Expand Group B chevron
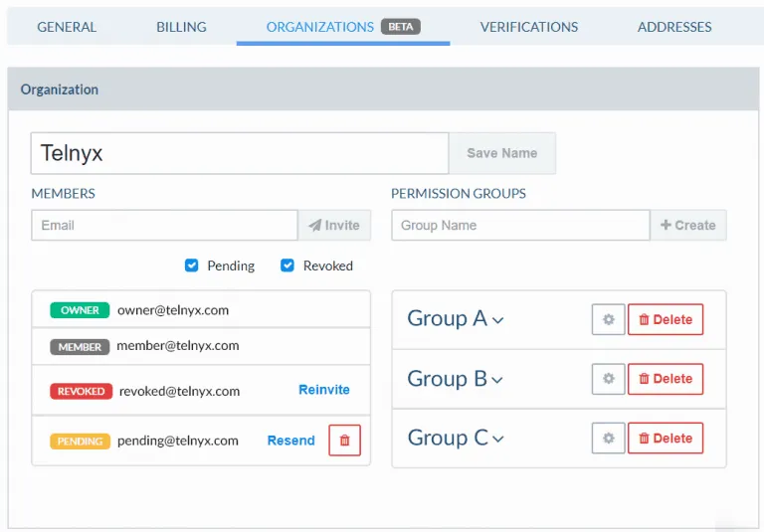 497,380
